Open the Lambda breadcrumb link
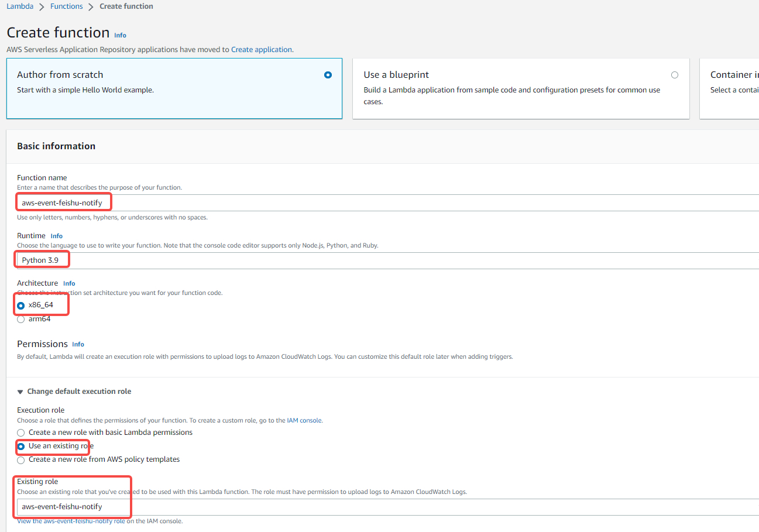 coord(20,6)
